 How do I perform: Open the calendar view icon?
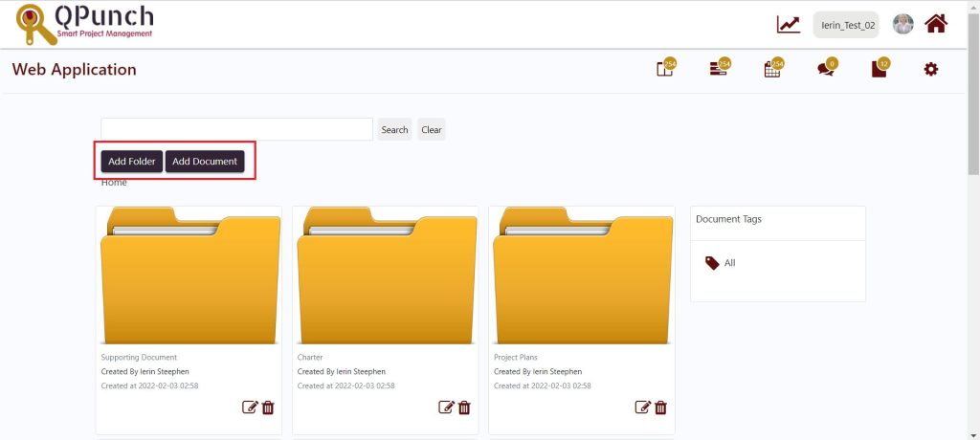[773, 68]
